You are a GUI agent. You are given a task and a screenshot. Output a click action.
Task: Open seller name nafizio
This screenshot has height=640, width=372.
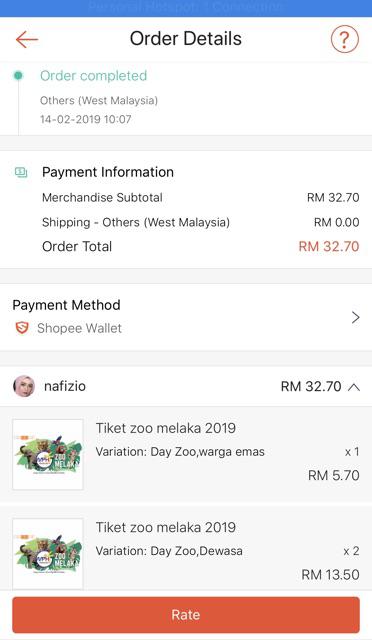point(65,386)
